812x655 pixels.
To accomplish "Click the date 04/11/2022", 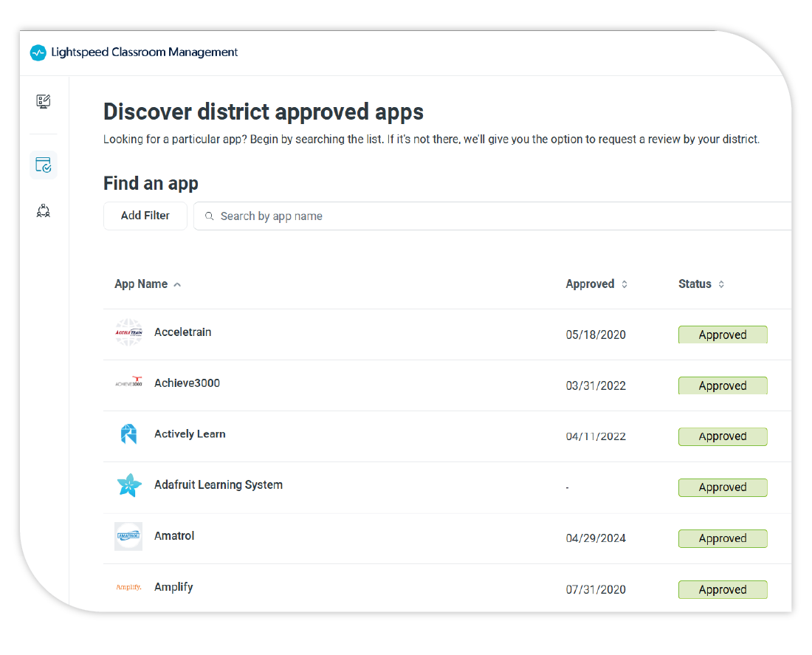I will click(596, 436).
